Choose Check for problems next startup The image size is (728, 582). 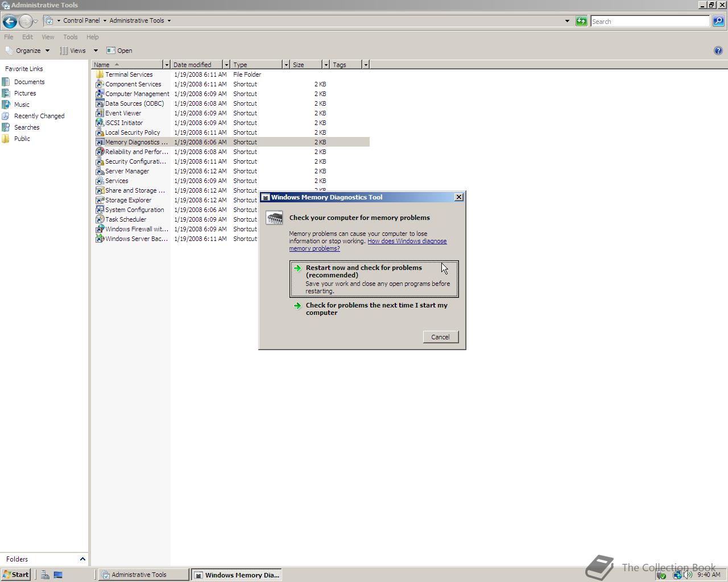374,309
